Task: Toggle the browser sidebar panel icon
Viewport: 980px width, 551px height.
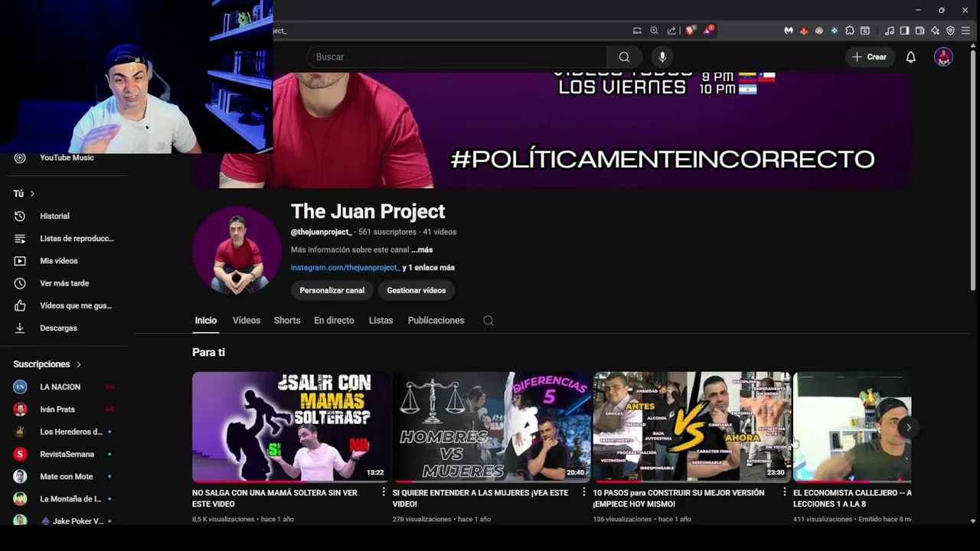Action: pyautogui.click(x=904, y=31)
